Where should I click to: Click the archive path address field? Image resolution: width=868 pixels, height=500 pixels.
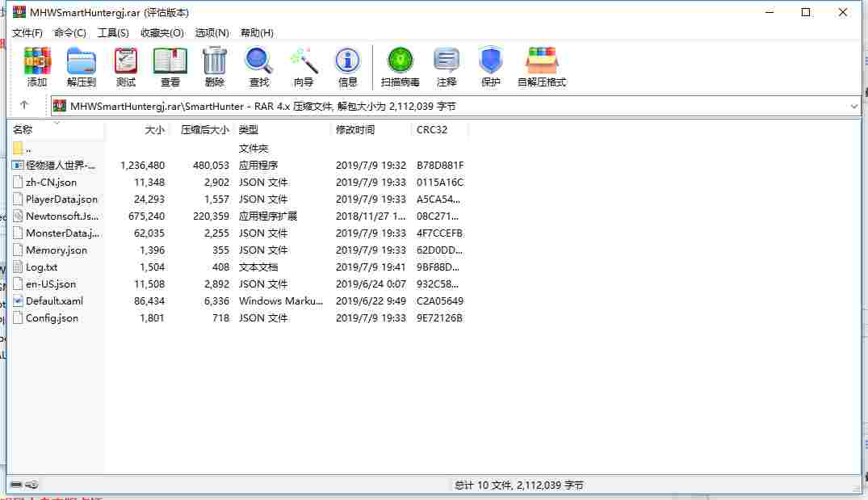click(x=455, y=106)
